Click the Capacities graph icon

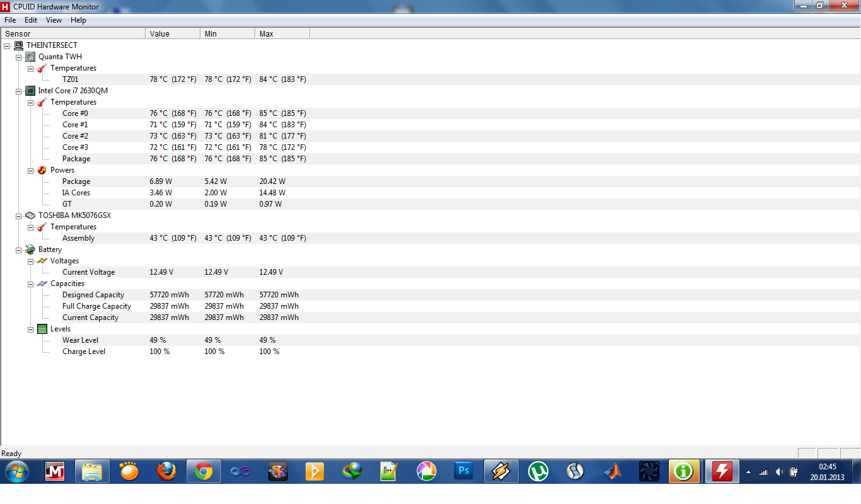(x=42, y=283)
